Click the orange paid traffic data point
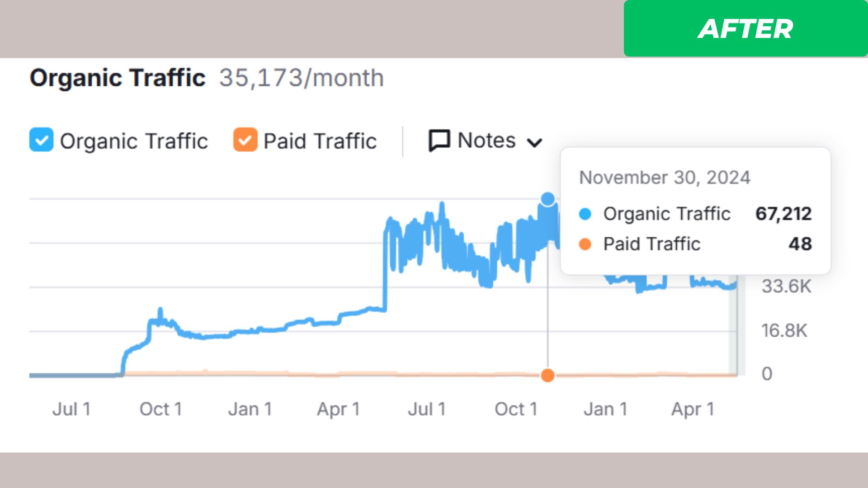The height and width of the screenshot is (488, 868). [547, 375]
